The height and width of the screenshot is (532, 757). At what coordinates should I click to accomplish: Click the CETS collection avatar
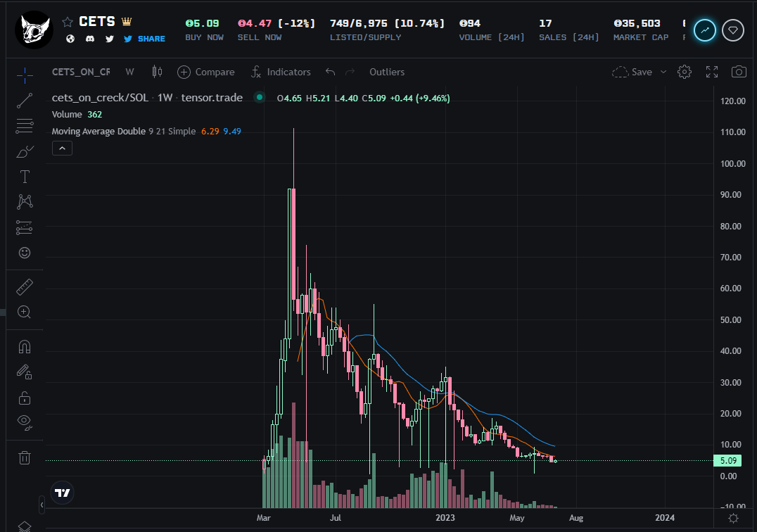click(x=34, y=30)
